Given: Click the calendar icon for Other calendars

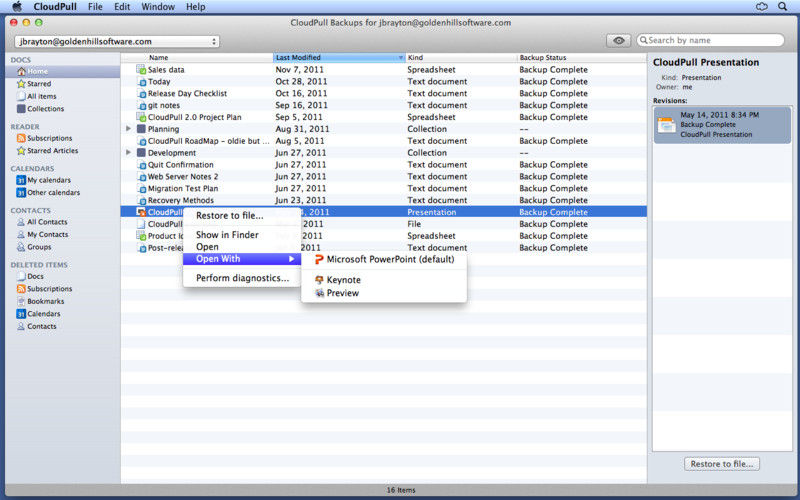Looking at the screenshot, I should pyautogui.click(x=21, y=192).
